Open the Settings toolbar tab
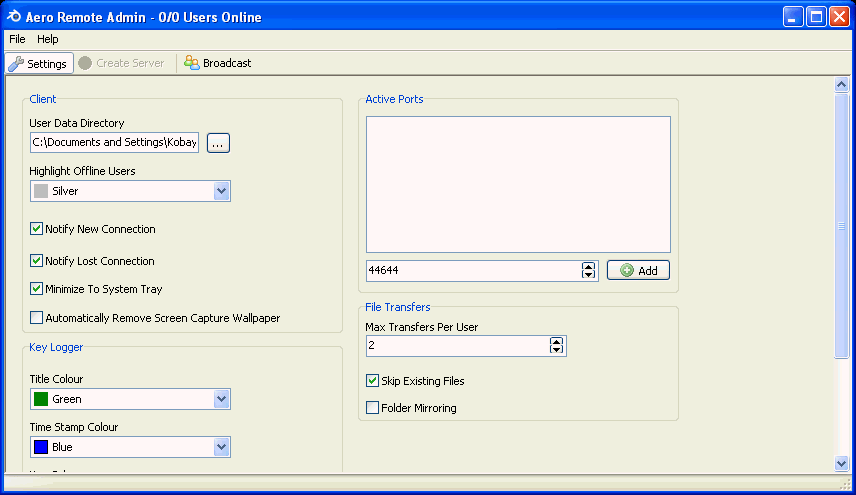Viewport: 856px width, 495px height. [38, 63]
